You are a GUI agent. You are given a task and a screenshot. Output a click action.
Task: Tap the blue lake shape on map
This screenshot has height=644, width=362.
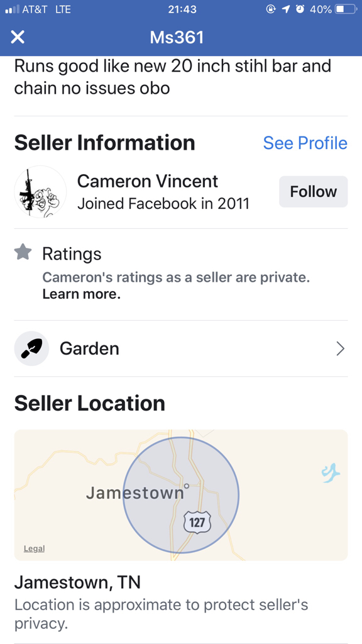[331, 473]
